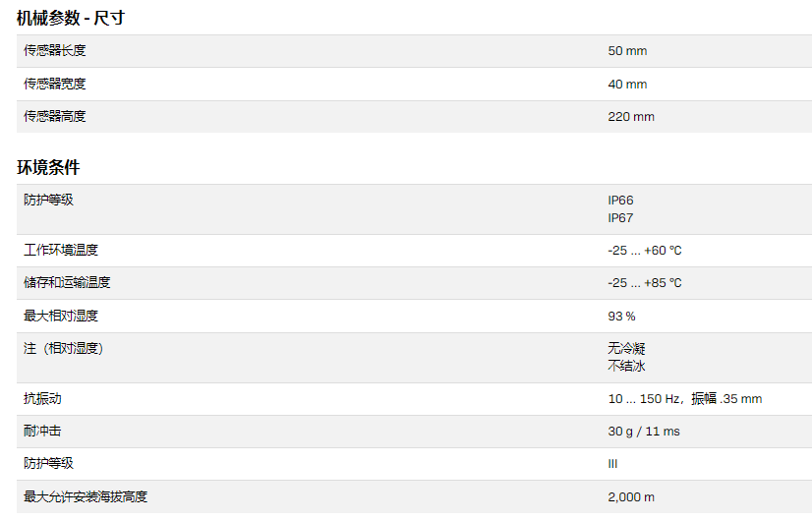Select the 工作环境温度 row label
The width and height of the screenshot is (812, 521).
[x=61, y=250]
